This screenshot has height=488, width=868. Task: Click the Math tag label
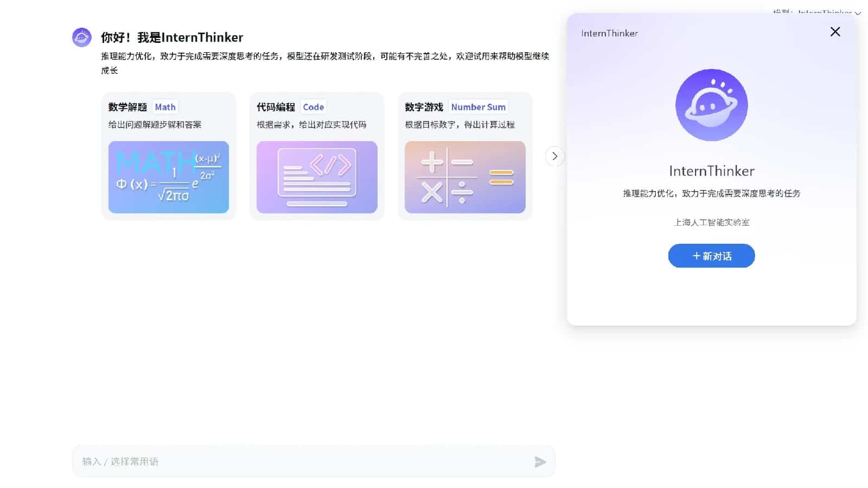165,107
